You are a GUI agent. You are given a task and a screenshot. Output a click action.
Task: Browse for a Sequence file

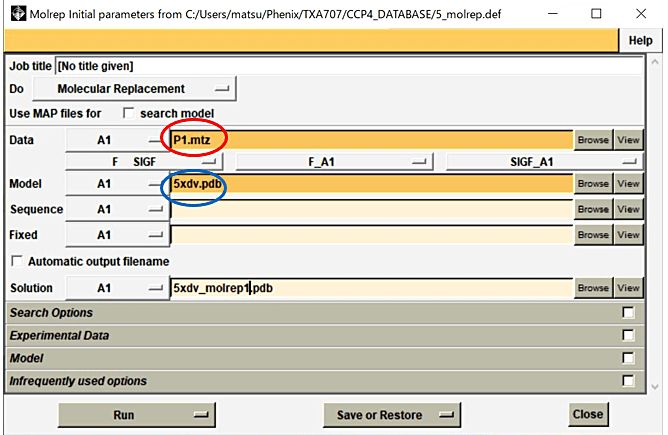pyautogui.click(x=593, y=209)
